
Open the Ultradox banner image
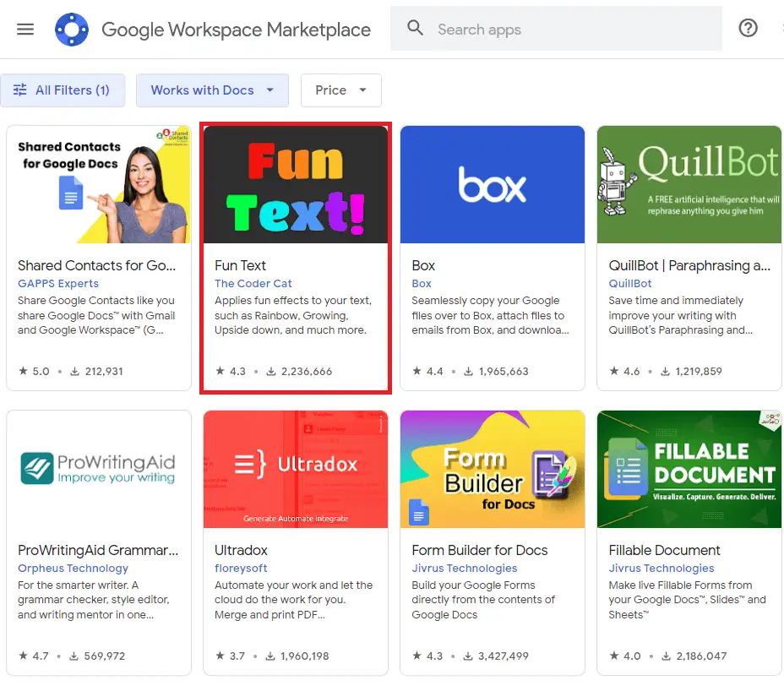tap(296, 469)
